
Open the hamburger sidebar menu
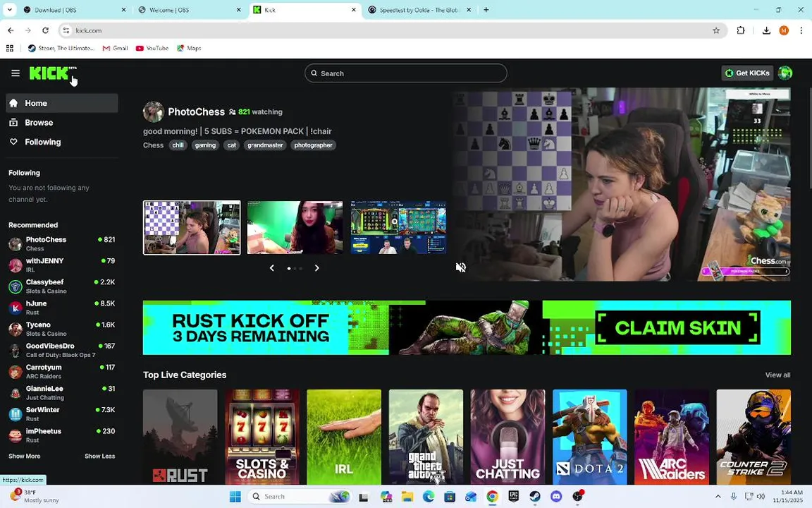point(16,73)
